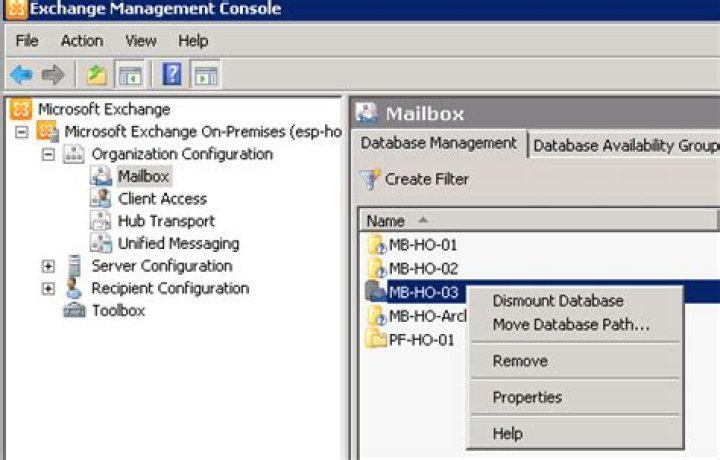Switch to Database Availability Groups tab

625,145
